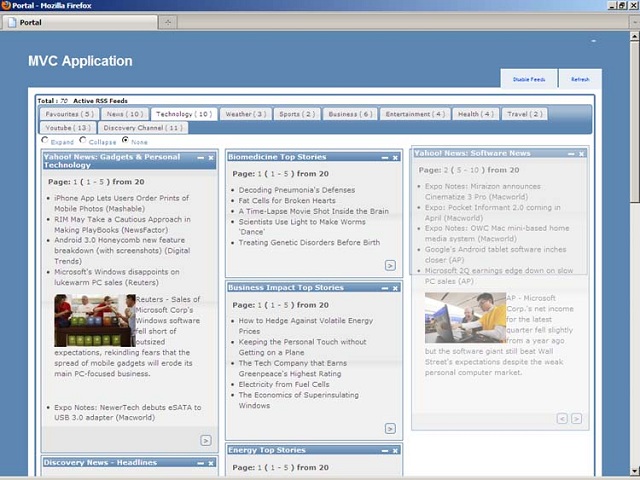Go to next page in Software News widget
The height and width of the screenshot is (480, 640).
[576, 418]
